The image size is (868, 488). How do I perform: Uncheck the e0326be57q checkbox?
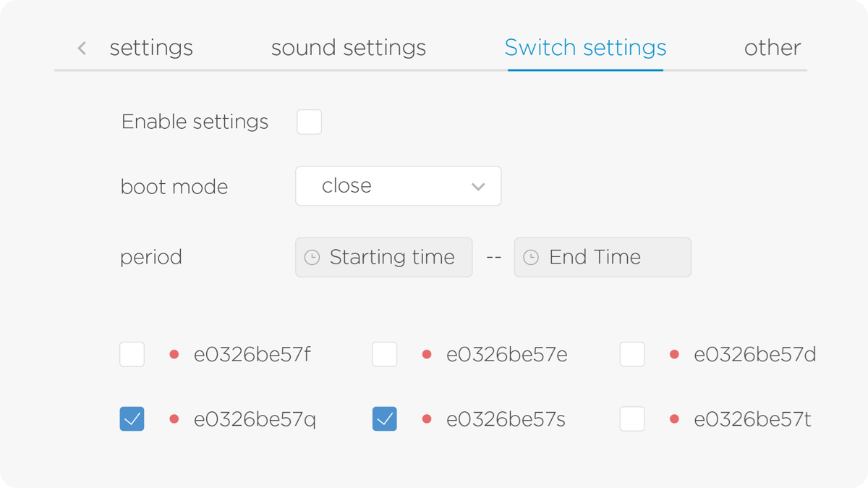point(132,419)
